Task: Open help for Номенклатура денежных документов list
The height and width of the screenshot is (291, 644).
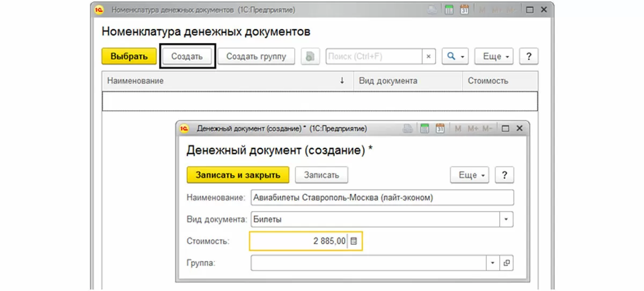Action: pyautogui.click(x=529, y=56)
